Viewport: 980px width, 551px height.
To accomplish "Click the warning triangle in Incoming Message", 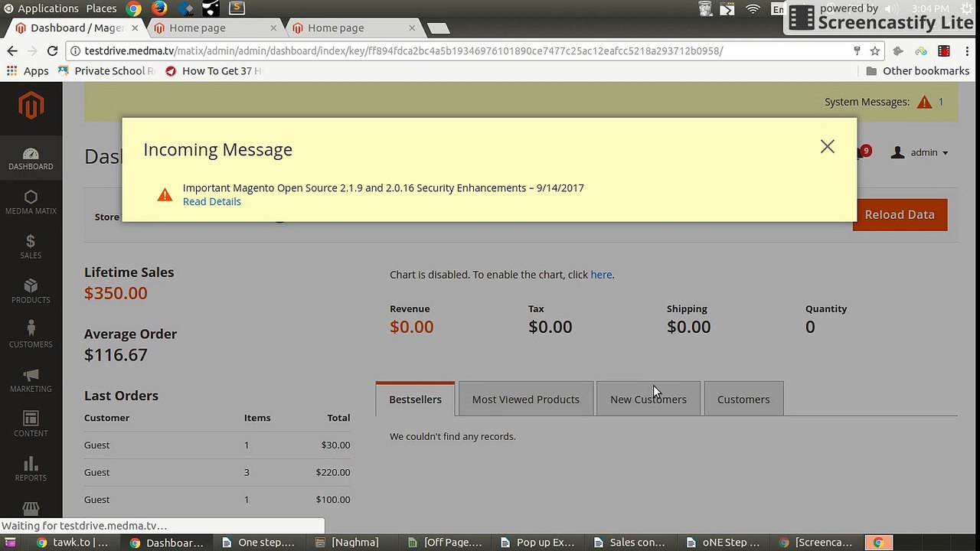I will (x=165, y=194).
